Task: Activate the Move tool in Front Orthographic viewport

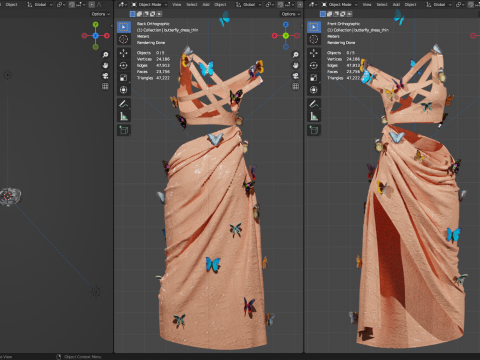Action: coord(314,53)
